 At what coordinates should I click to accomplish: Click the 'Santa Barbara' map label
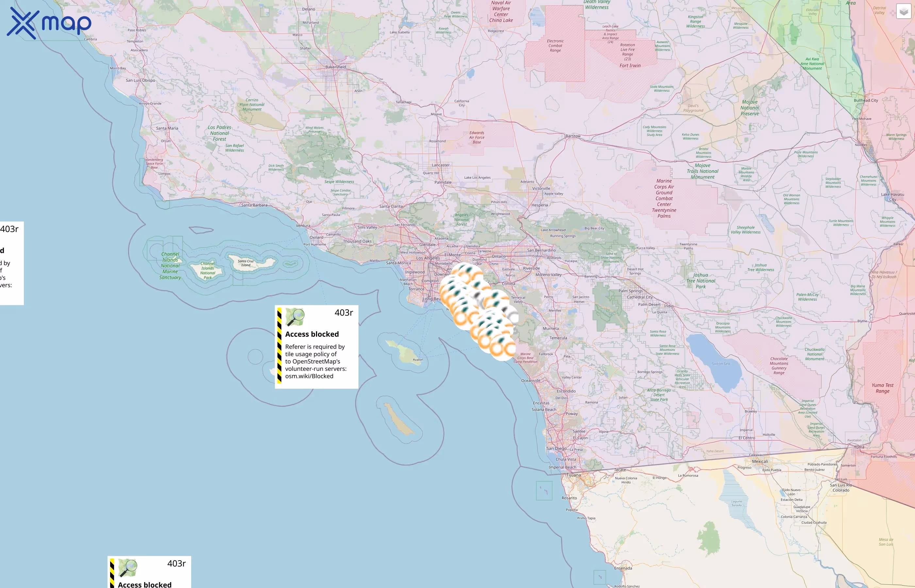[254, 205]
